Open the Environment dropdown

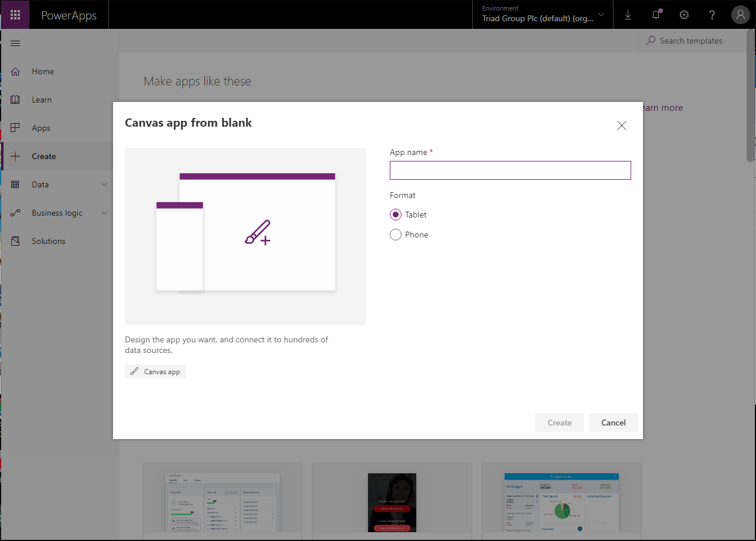coord(543,15)
